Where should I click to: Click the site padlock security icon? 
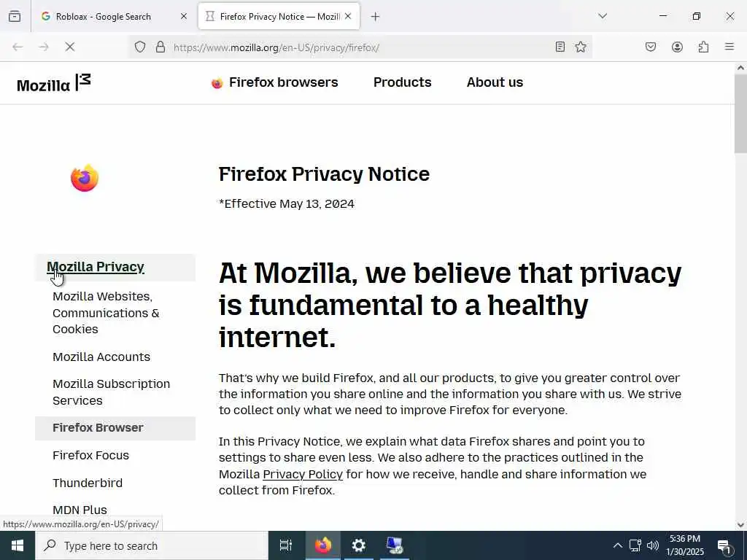tap(160, 47)
